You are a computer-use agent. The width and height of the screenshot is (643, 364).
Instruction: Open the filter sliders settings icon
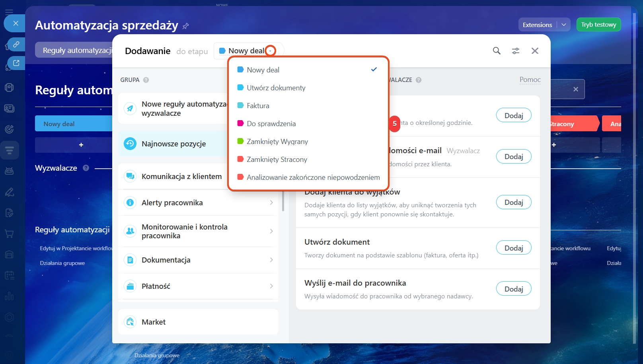[515, 51]
